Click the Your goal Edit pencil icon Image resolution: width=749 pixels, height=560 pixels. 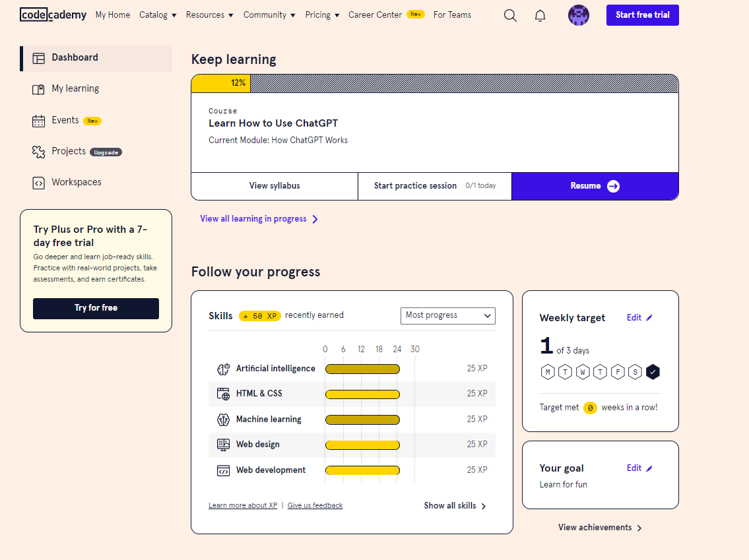pos(649,468)
